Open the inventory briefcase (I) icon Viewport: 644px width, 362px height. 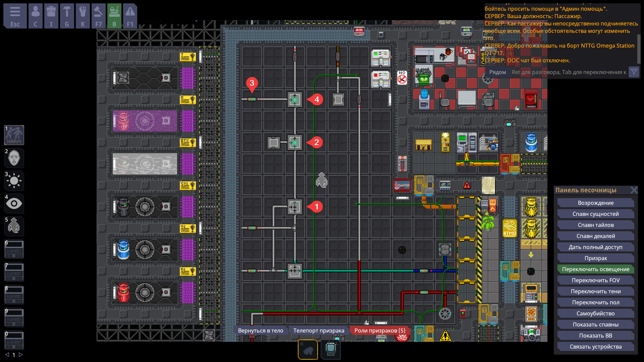click(x=51, y=16)
